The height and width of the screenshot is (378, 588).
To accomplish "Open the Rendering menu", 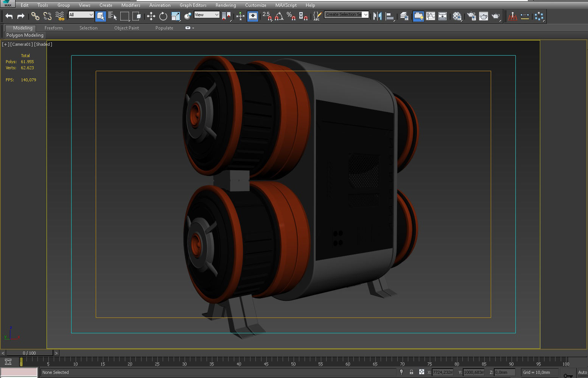I will click(226, 5).
